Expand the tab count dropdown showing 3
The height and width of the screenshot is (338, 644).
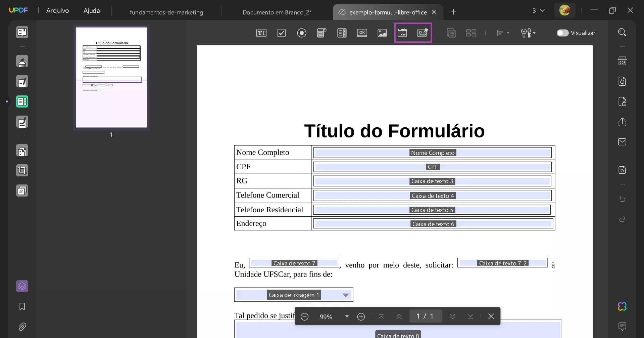point(539,10)
